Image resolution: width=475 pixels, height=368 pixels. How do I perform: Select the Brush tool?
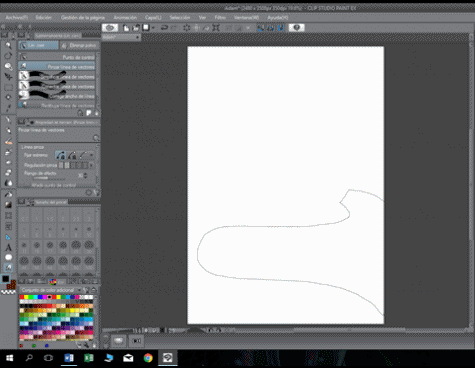[8, 141]
